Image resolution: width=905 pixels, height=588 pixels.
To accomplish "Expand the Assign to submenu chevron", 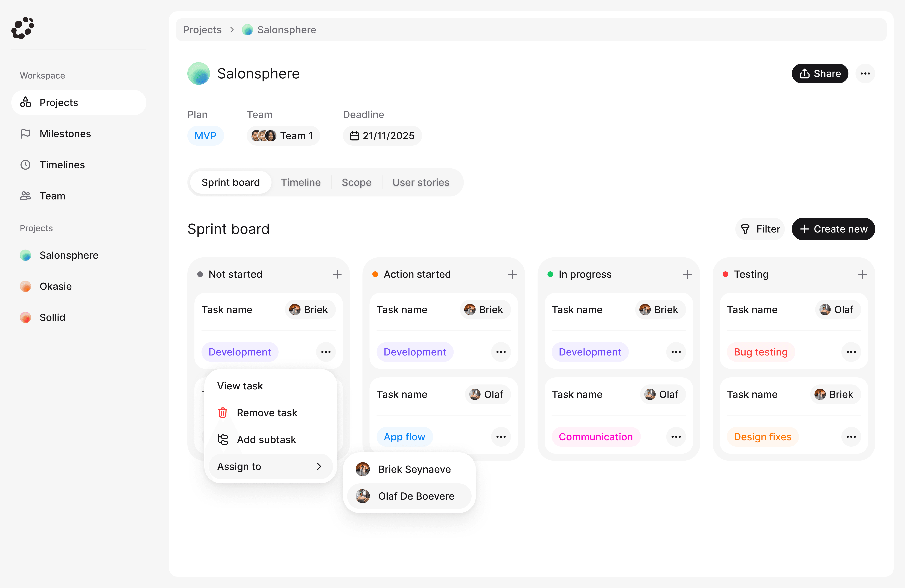I will coord(319,466).
